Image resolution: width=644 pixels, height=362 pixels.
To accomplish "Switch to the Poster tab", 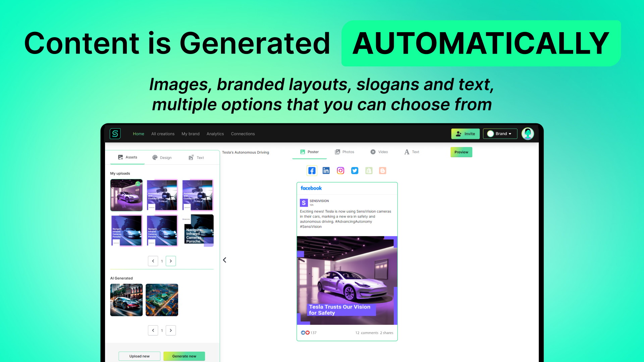I will pos(310,152).
